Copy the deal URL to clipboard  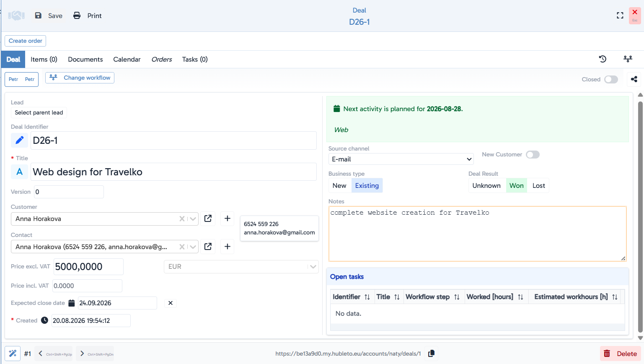431,354
